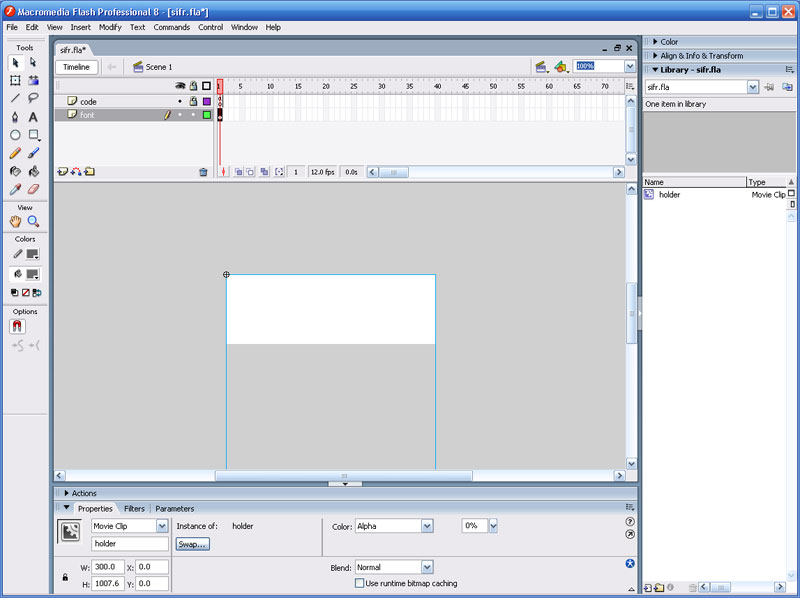The width and height of the screenshot is (800, 598).
Task: Insert a layer folder in timeline
Action: point(90,172)
